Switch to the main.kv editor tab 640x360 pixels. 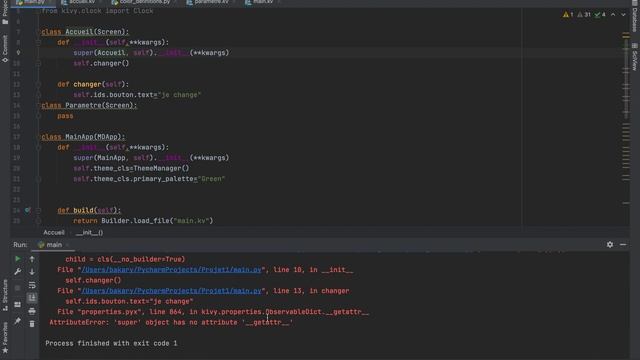[x=260, y=2]
